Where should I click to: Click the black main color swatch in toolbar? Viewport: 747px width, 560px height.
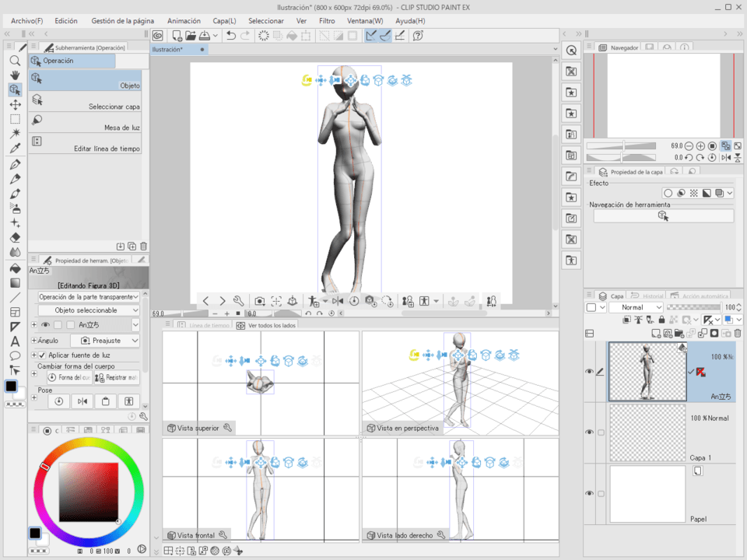(12, 387)
